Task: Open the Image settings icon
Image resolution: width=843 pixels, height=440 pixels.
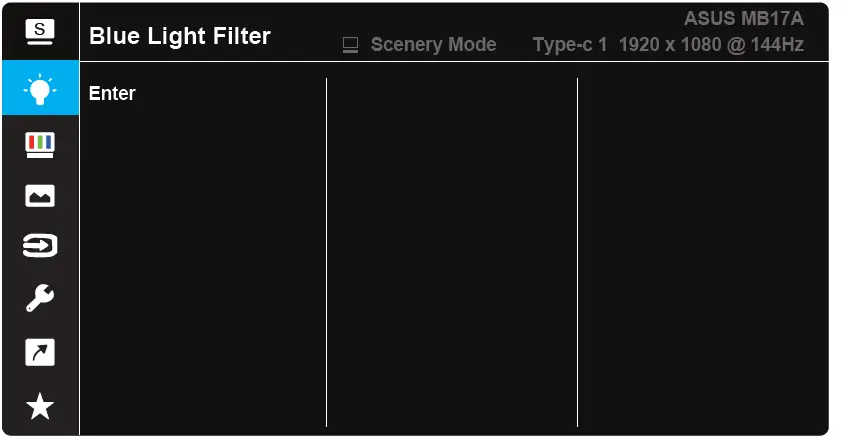Action: (x=40, y=196)
